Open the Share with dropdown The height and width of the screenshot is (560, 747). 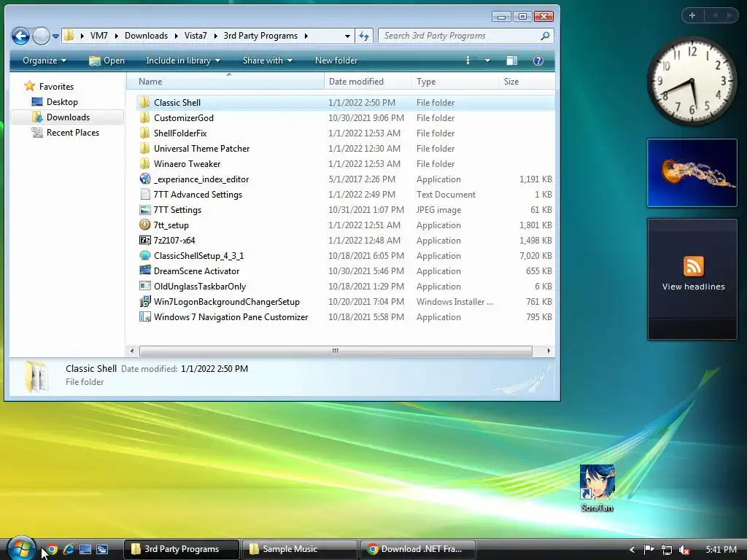click(267, 61)
